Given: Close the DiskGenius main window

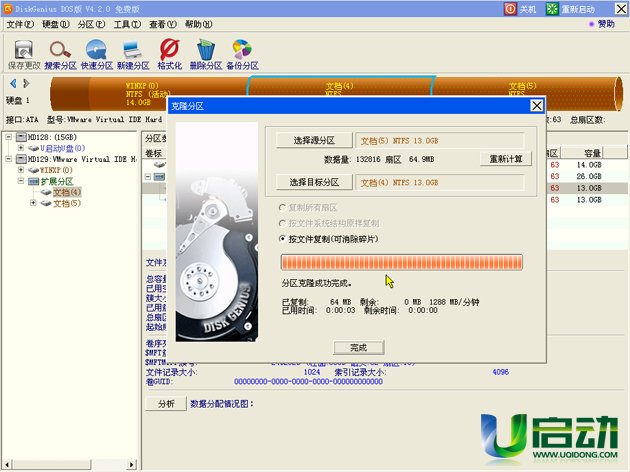Looking at the screenshot, I should (x=621, y=8).
